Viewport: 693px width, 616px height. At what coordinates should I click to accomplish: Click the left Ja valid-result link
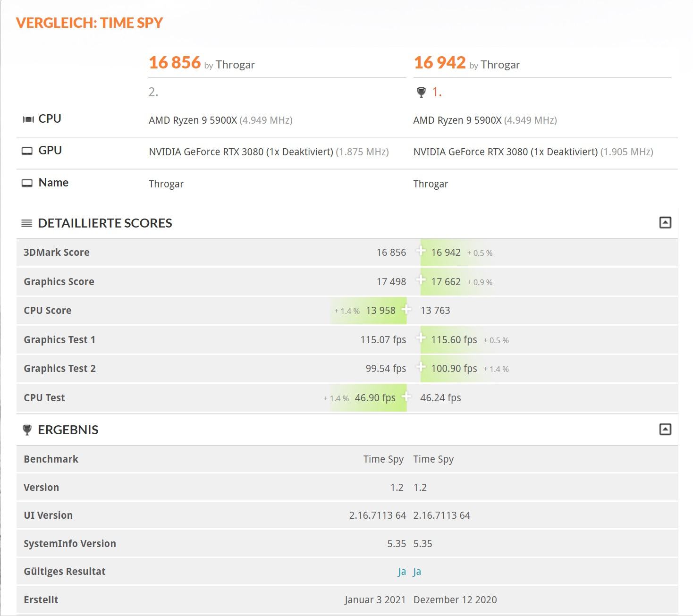click(x=402, y=572)
